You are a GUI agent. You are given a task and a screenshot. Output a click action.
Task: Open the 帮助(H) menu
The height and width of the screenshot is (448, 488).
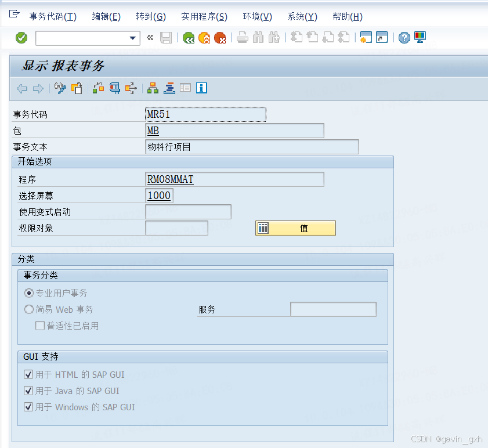point(348,16)
